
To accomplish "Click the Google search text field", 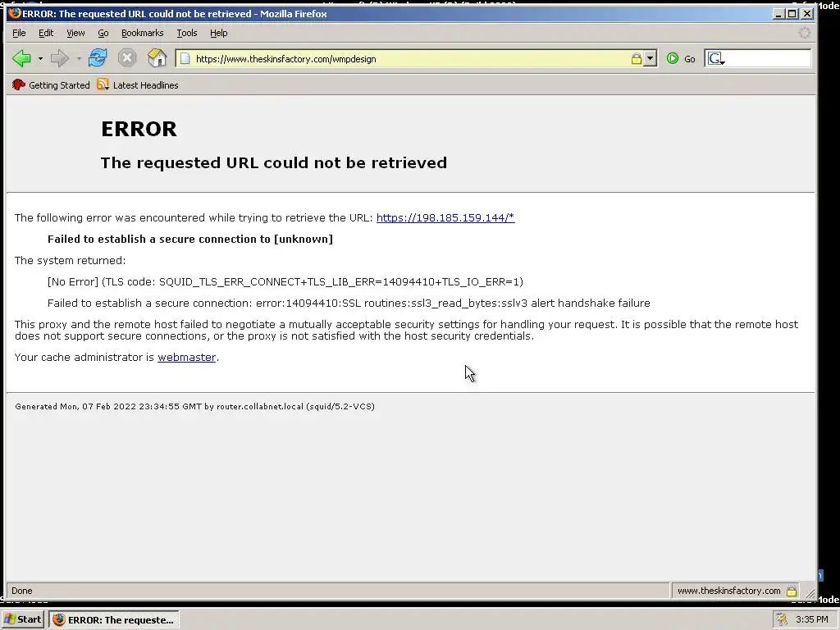I will point(768,59).
